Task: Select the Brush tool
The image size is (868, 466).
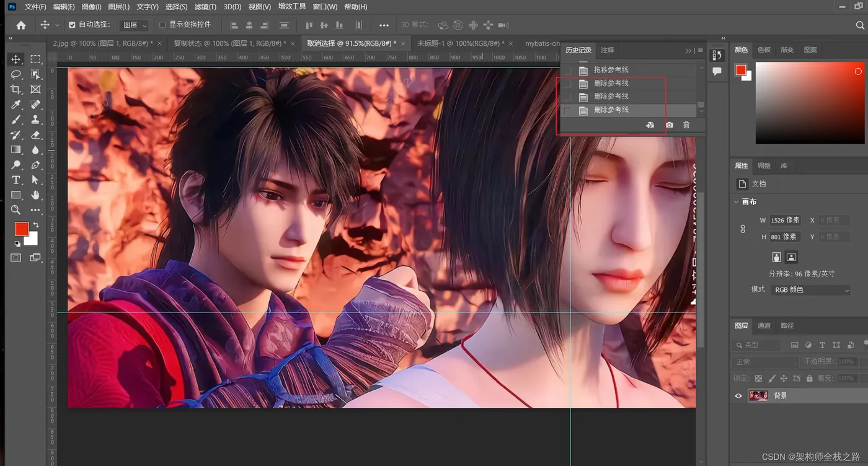Action: point(16,120)
